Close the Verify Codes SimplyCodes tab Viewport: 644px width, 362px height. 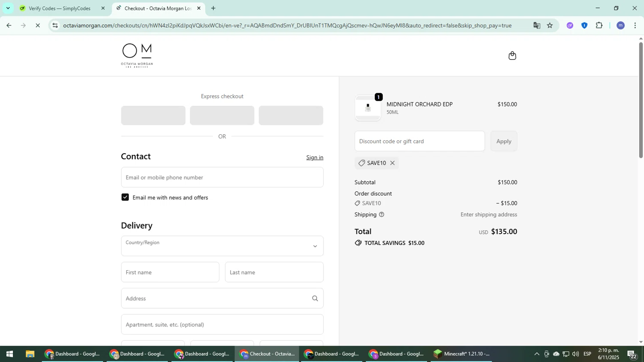[x=103, y=8]
